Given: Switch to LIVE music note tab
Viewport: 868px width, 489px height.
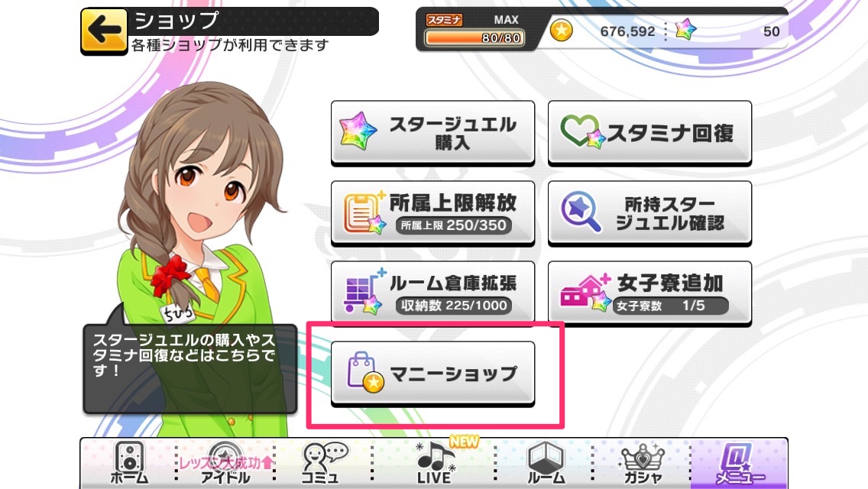Looking at the screenshot, I should coord(435,464).
